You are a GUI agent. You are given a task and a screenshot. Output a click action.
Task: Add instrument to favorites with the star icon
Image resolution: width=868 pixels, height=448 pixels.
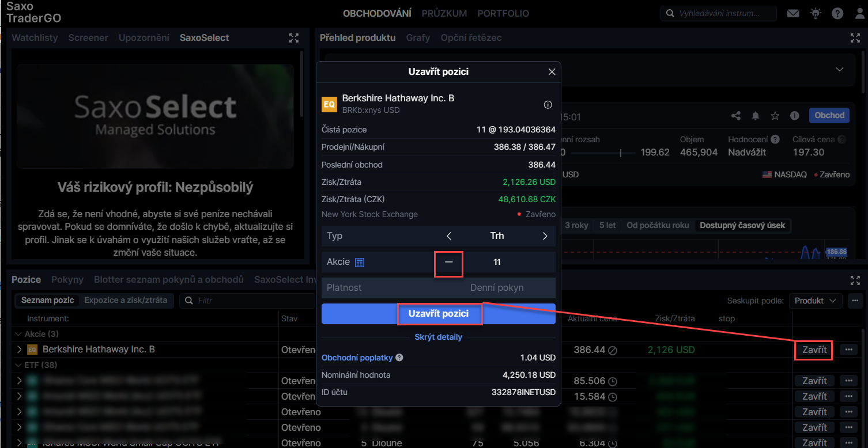pyautogui.click(x=775, y=116)
